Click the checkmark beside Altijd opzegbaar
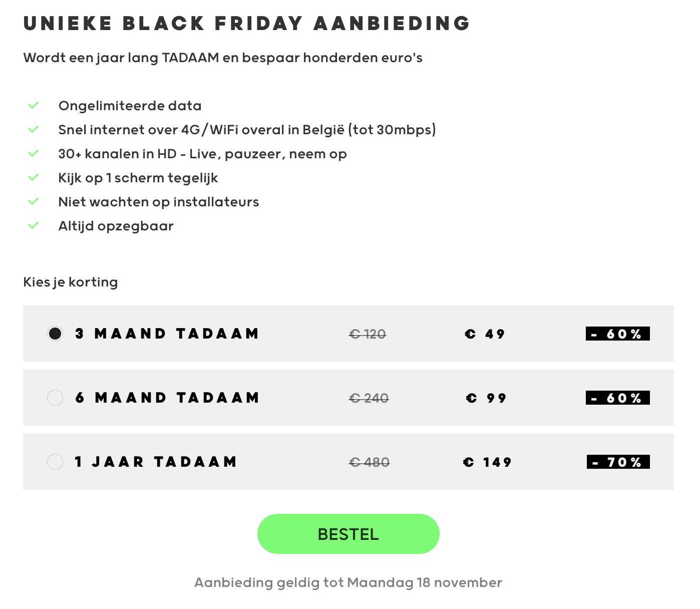Screen dimensions: 700x609 tap(34, 226)
